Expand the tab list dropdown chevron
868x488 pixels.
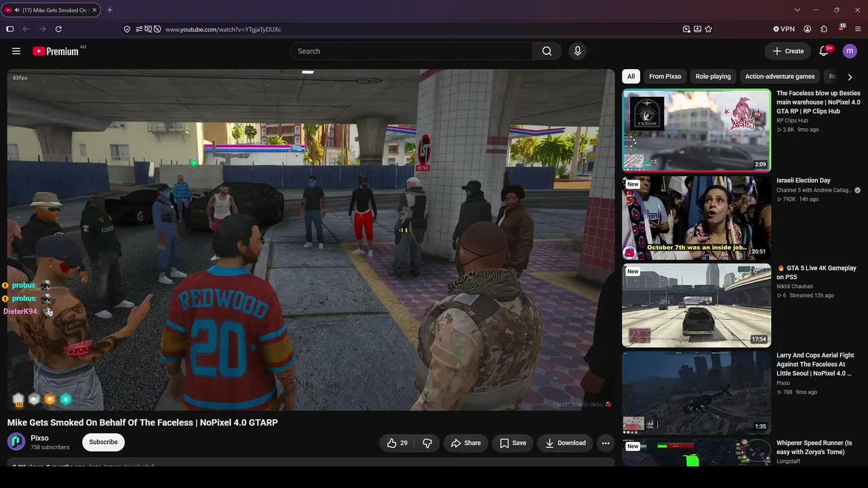pos(797,10)
